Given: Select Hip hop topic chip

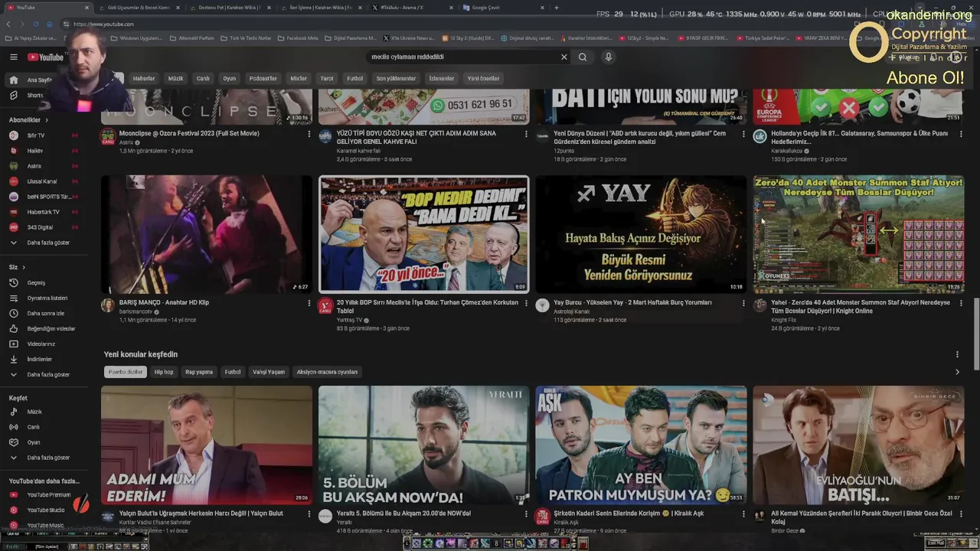Looking at the screenshot, I should point(164,372).
